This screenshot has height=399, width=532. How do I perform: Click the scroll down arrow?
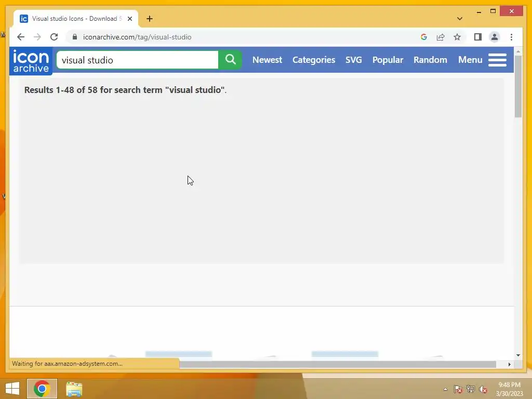(x=518, y=355)
